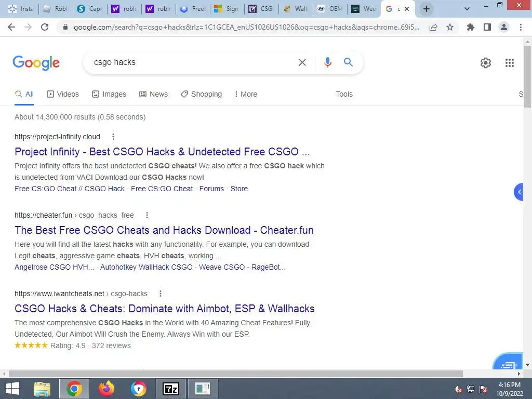Click the search query input field
This screenshot has height=399, width=532.
[x=193, y=62]
